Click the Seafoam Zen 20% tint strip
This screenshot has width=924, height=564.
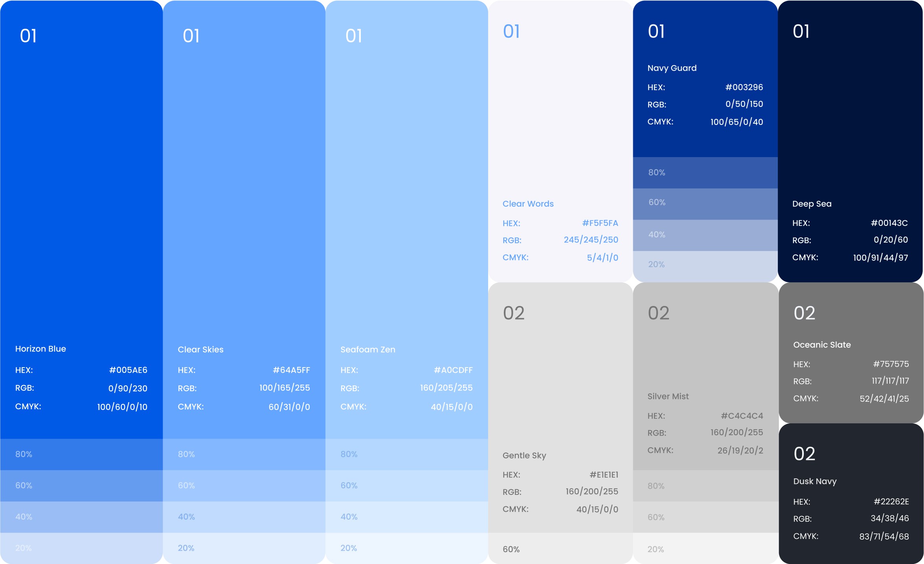point(407,548)
